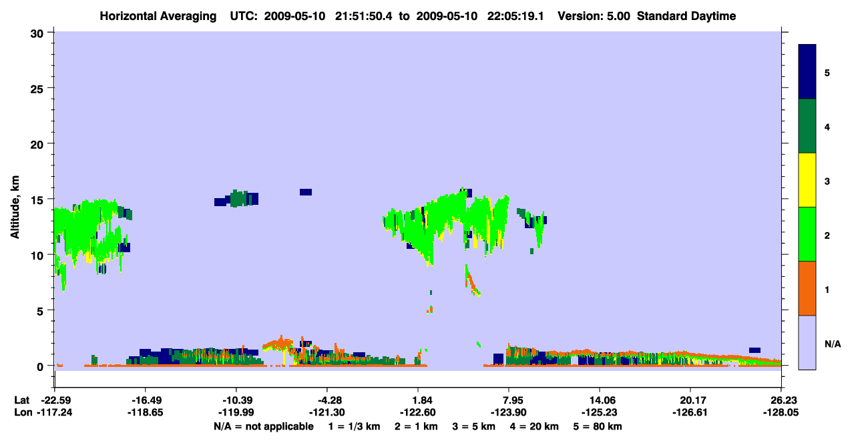Click the latitude value -22.59
Viewport: 868px width, 445px height.
click(54, 400)
